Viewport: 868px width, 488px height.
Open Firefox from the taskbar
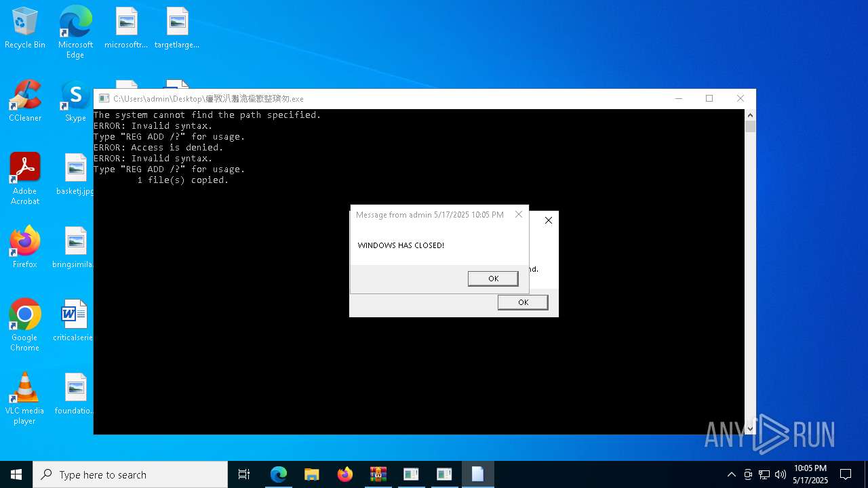pyautogui.click(x=345, y=474)
